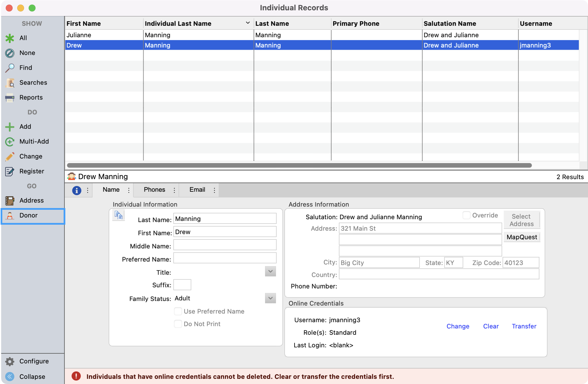This screenshot has height=384, width=588.
Task: Open the Title dropdown
Action: [x=270, y=271]
